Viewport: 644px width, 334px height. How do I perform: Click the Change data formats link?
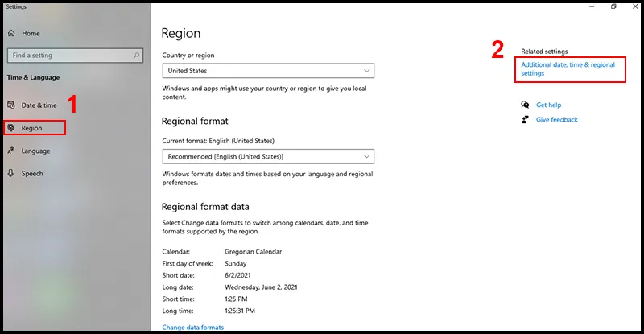pos(192,328)
